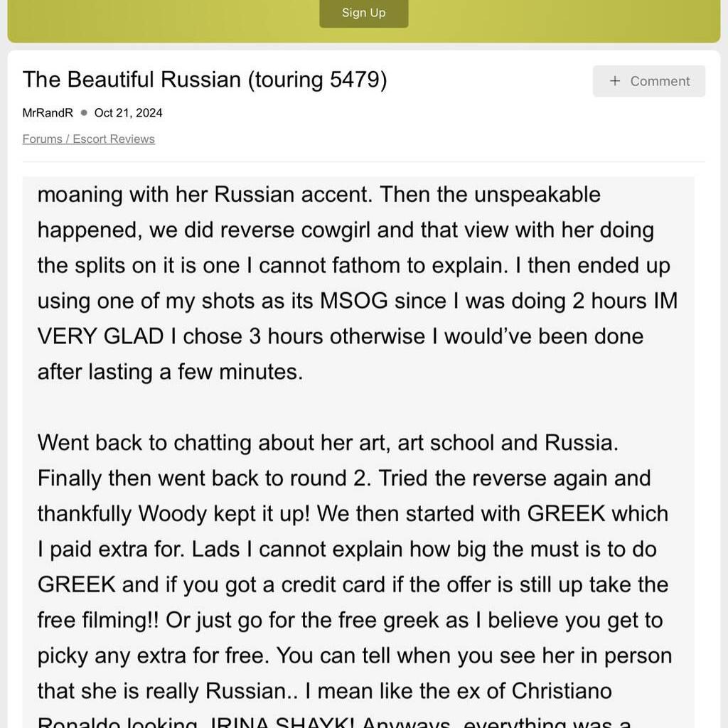Click the words "VERY GLAD" in the post

pos(100,336)
